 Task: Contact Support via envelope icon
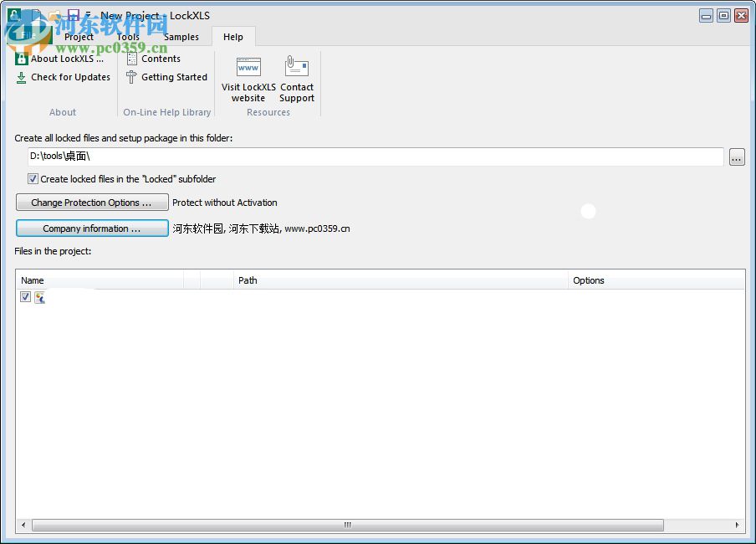tap(297, 79)
